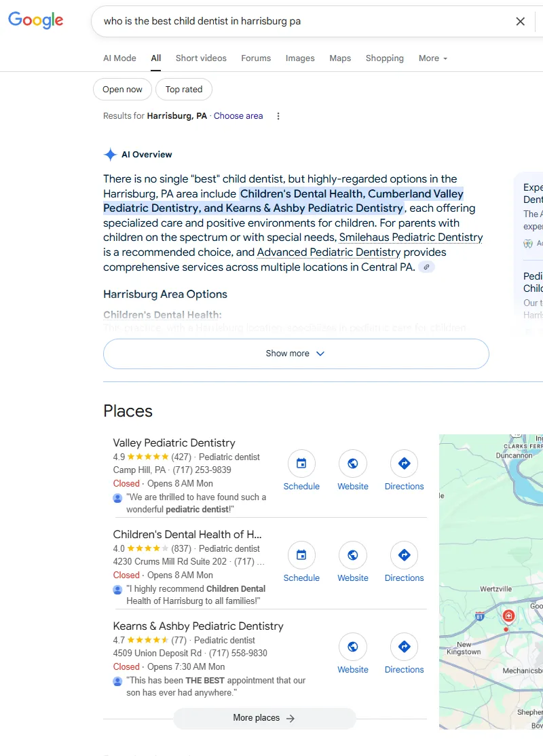Click the reviewer avatar beside Kearns & Ashby quote

pyautogui.click(x=117, y=681)
